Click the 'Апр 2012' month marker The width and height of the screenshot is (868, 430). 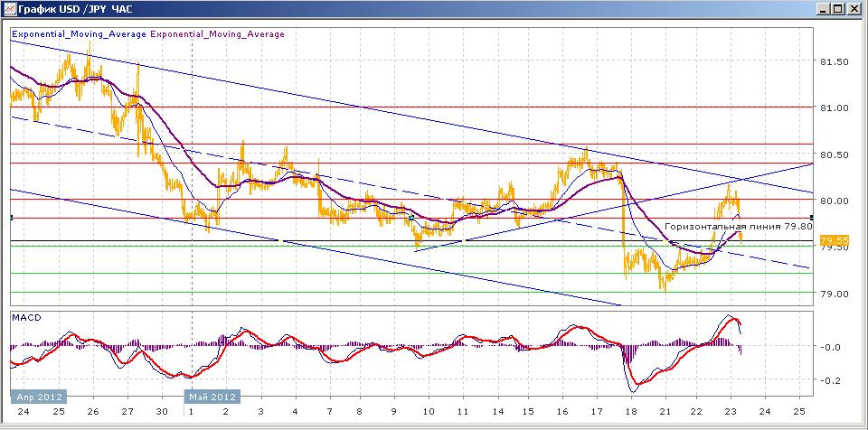[x=39, y=397]
